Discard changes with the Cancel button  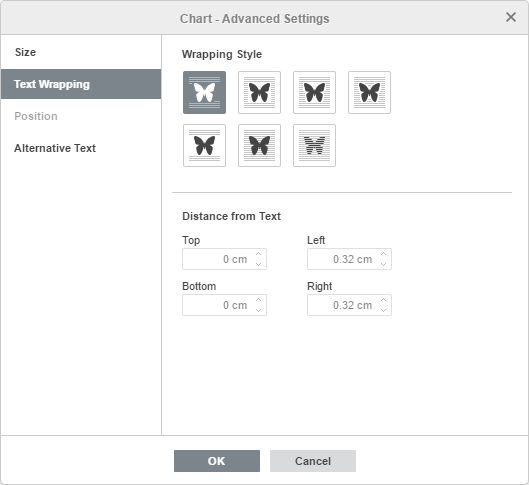[x=313, y=461]
